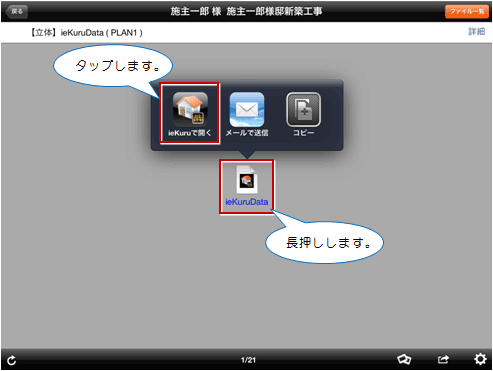This screenshot has width=493, height=371.
Task: Tap the 1/21 page indicator
Action: pyautogui.click(x=248, y=360)
